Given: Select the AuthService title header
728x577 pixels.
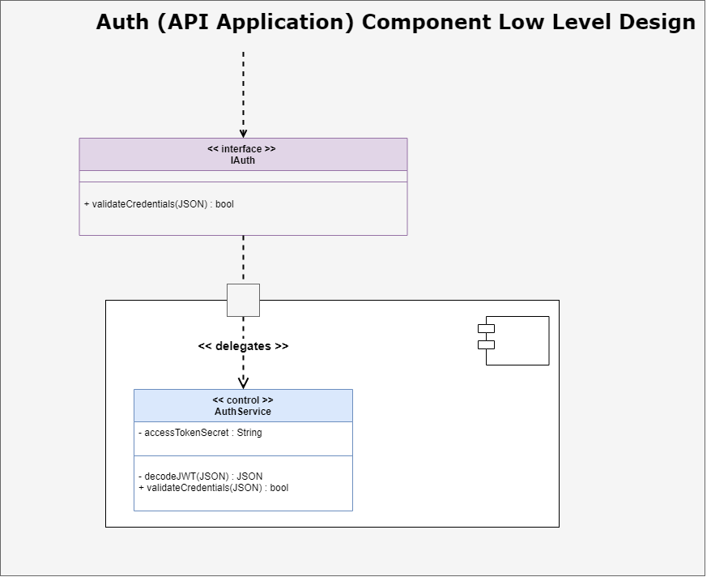Looking at the screenshot, I should click(242, 405).
